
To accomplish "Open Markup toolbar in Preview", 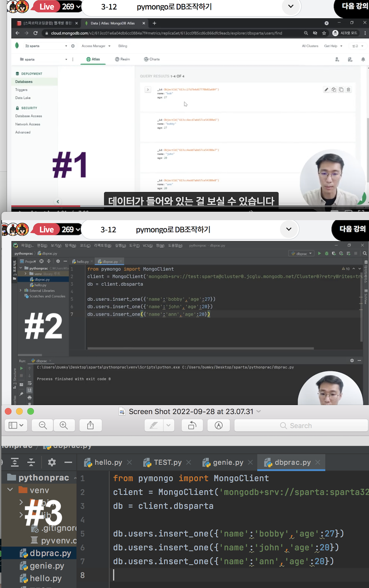I will coord(219,425).
